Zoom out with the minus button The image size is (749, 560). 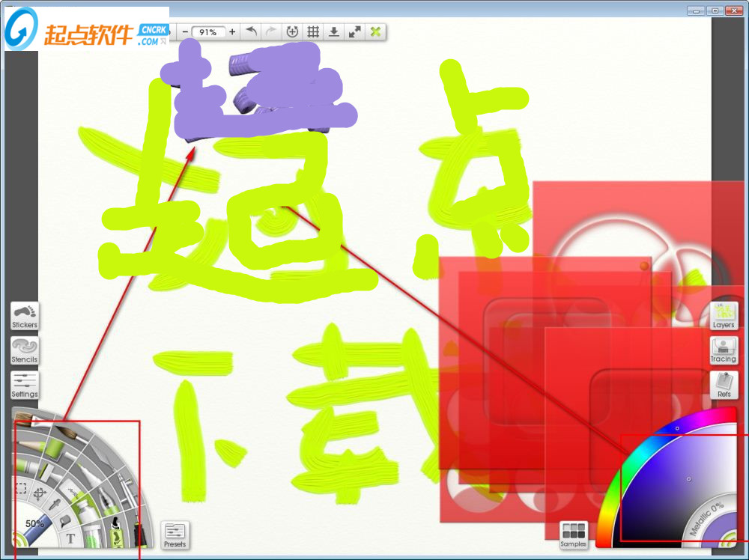185,32
